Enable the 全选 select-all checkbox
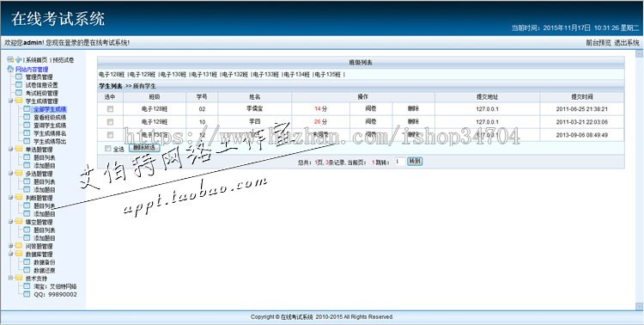The height and width of the screenshot is (325, 644). coord(108,149)
